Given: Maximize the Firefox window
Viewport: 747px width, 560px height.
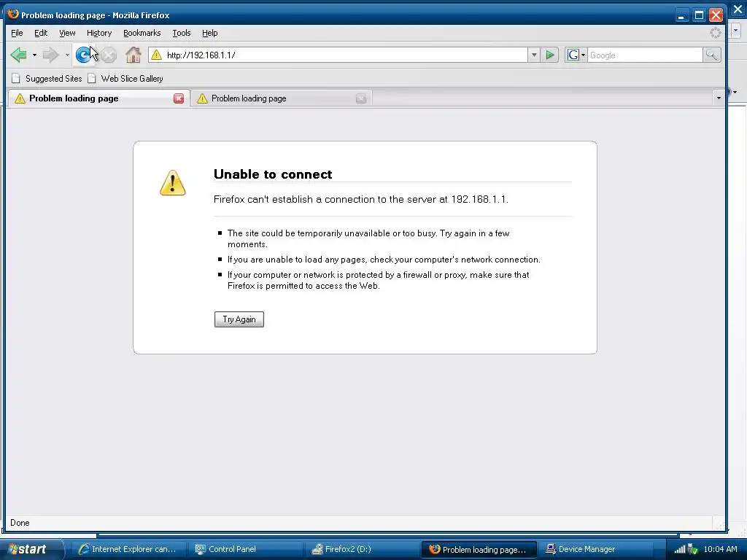Looking at the screenshot, I should point(698,15).
